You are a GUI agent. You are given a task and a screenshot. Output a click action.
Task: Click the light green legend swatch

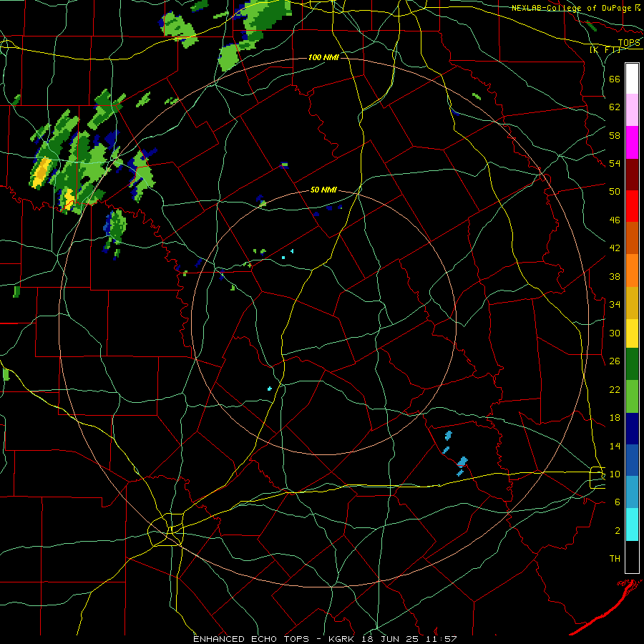click(x=632, y=396)
